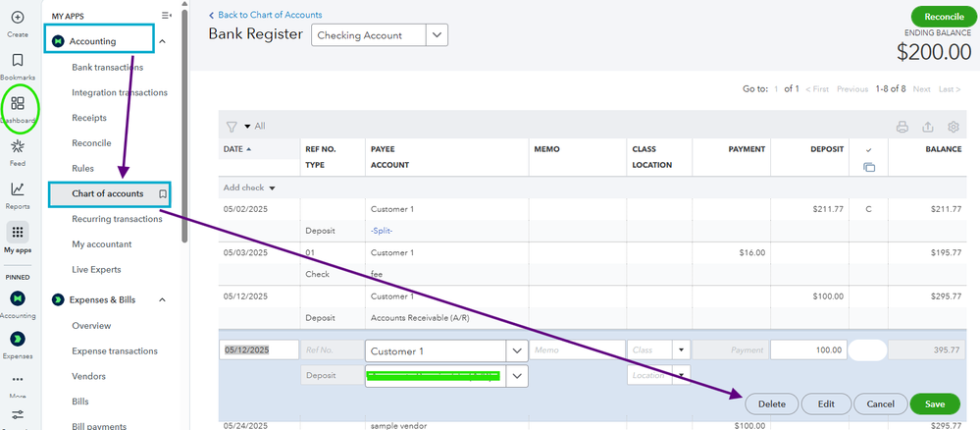Bookmark the Chart of accounts item
The width and height of the screenshot is (980, 430).
pos(163,194)
